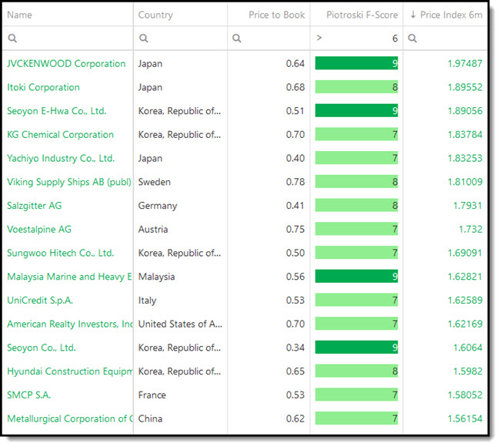This screenshot has height=446, width=500.
Task: Click the search icon in Name filter
Action: [12, 38]
